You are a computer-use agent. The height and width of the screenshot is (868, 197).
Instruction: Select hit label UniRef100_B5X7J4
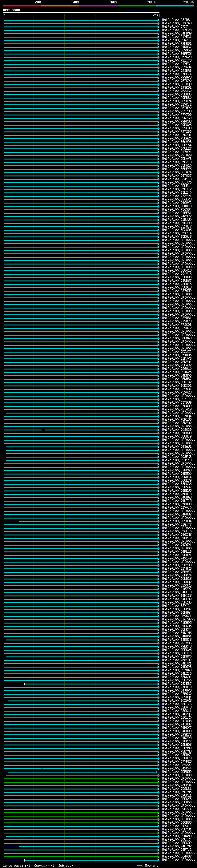[176, 233]
